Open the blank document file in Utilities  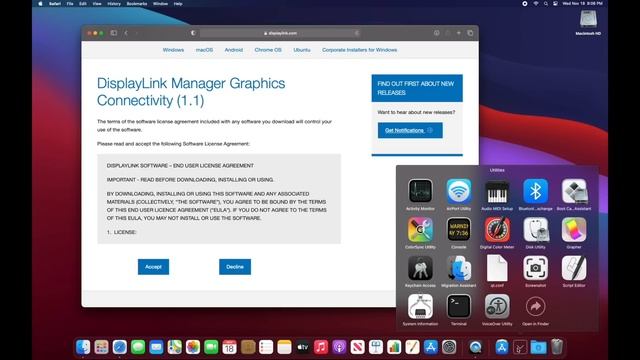[497, 268]
